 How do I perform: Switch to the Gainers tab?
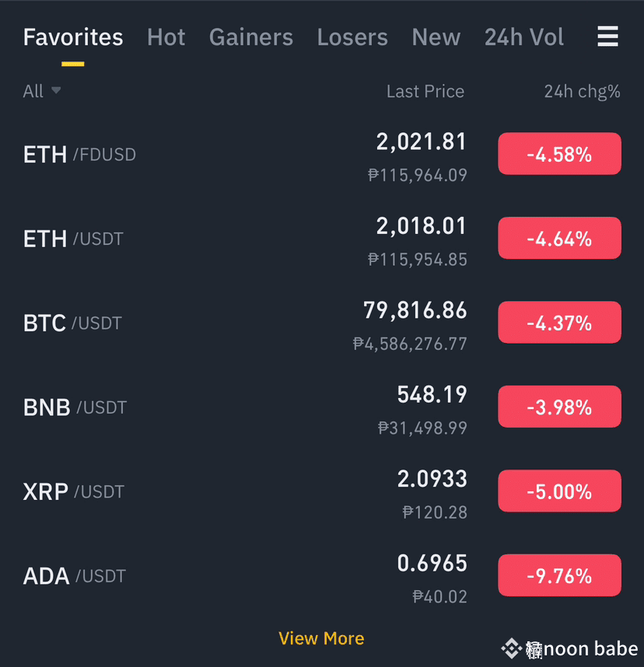click(251, 37)
